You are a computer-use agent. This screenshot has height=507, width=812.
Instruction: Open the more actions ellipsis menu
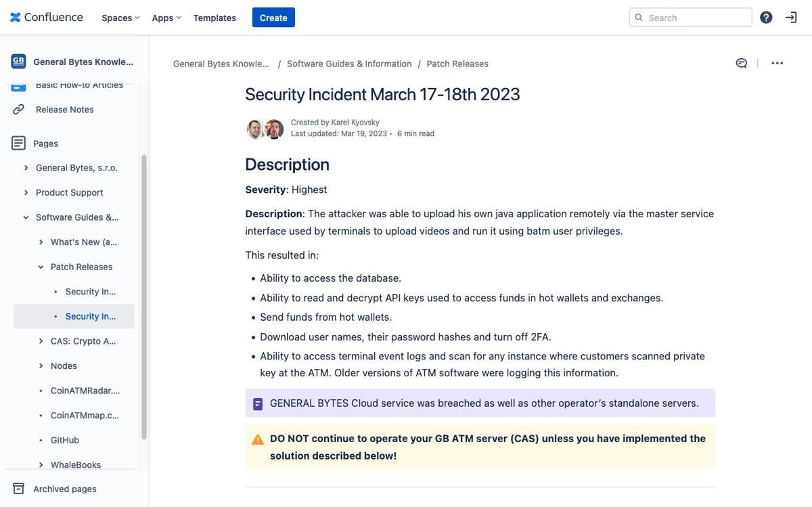point(777,63)
